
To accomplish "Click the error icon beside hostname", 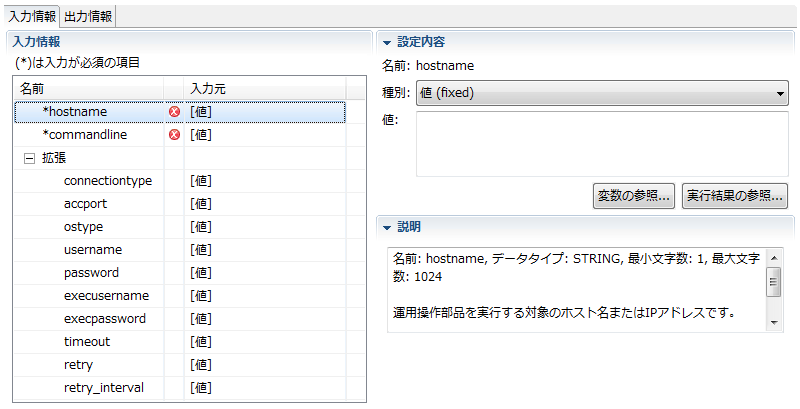I will pyautogui.click(x=175, y=112).
